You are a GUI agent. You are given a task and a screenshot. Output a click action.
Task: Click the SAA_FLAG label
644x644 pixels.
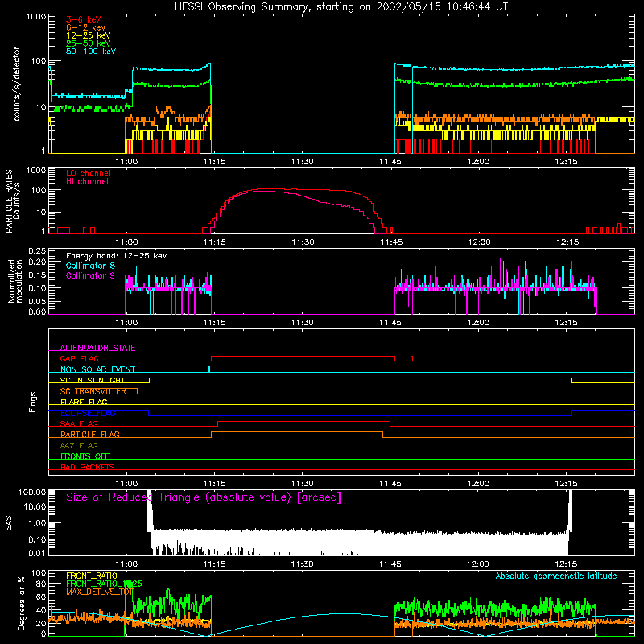point(79,424)
